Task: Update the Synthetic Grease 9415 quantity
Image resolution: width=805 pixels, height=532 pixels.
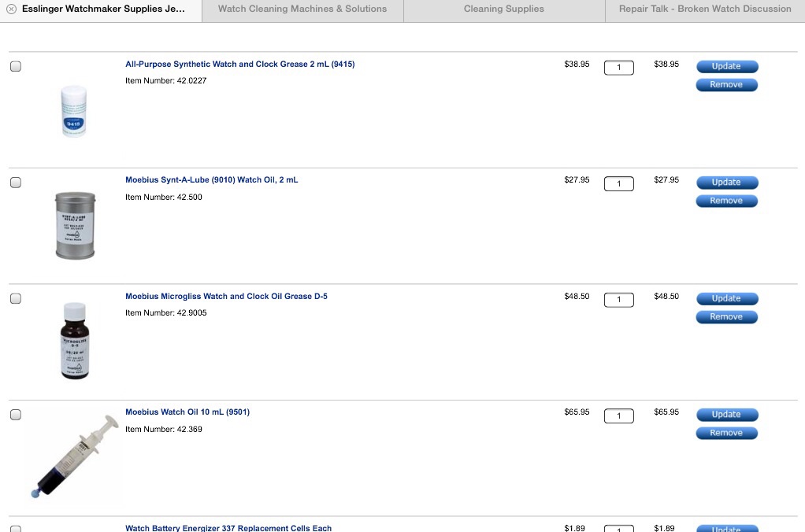Action: tap(726, 66)
